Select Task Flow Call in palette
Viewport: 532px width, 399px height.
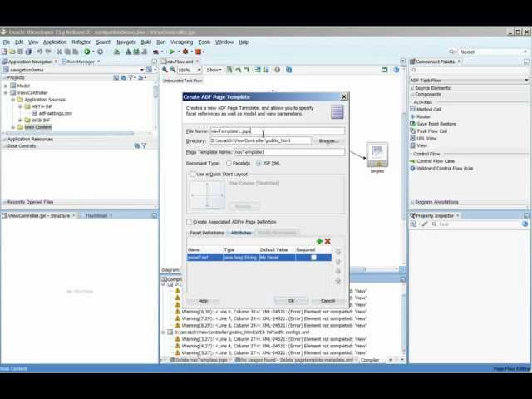point(431,131)
